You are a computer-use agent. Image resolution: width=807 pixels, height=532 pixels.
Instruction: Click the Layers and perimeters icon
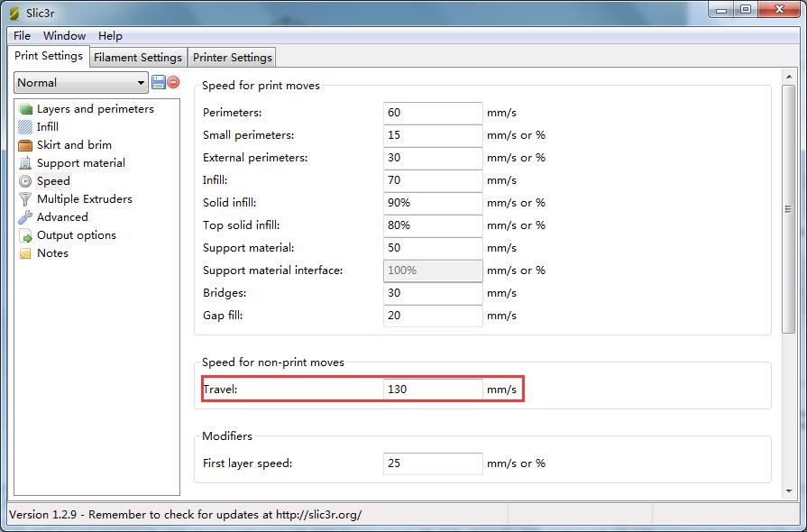click(25, 109)
